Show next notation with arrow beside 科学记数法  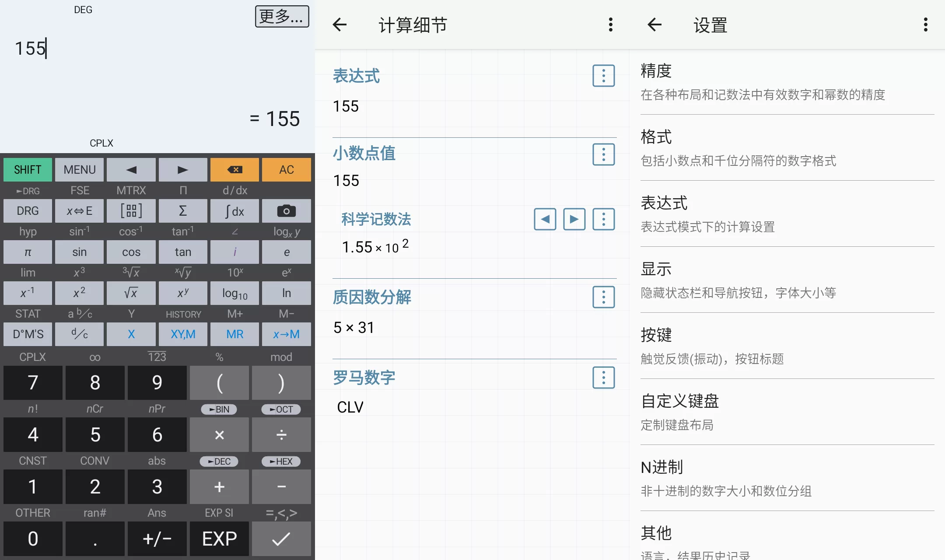click(x=574, y=219)
